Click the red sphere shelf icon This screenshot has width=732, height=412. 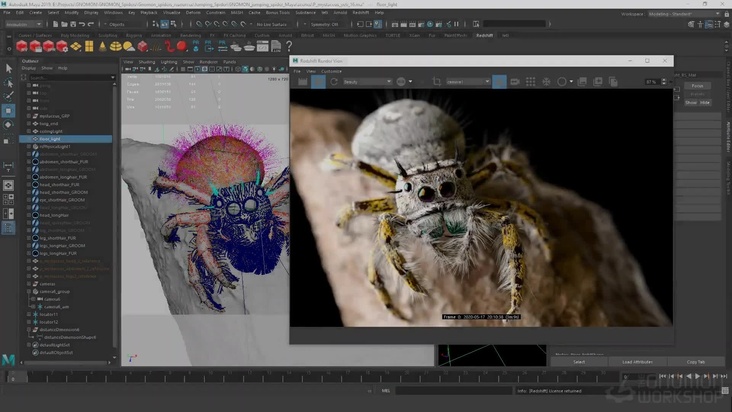[x=182, y=46]
